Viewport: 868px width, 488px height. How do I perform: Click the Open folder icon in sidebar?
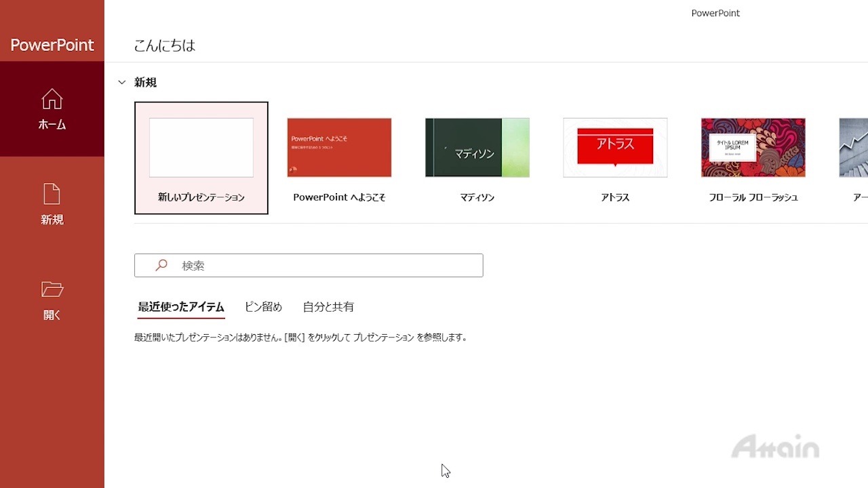click(x=52, y=289)
